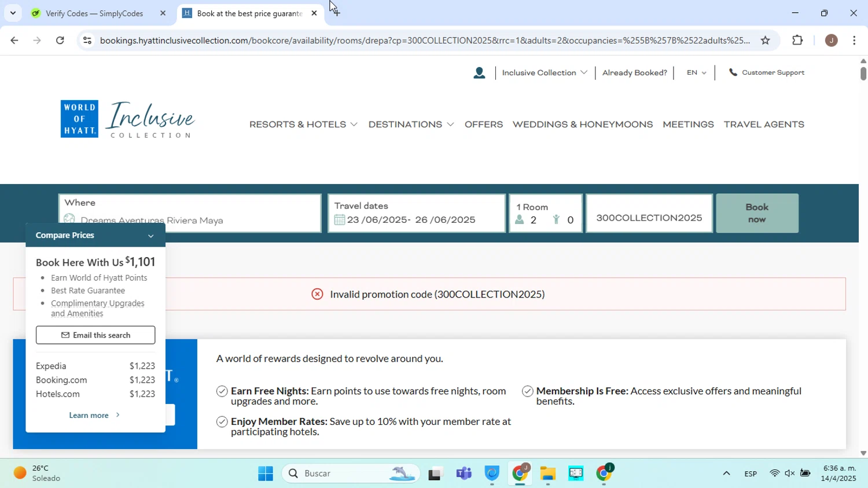This screenshot has width=868, height=488.
Task: Click the red error icon beside Invalid promotion code
Action: pos(317,294)
